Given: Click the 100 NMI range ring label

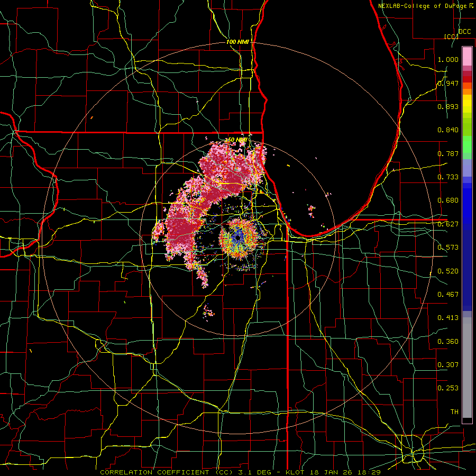Looking at the screenshot, I should click(x=237, y=42).
